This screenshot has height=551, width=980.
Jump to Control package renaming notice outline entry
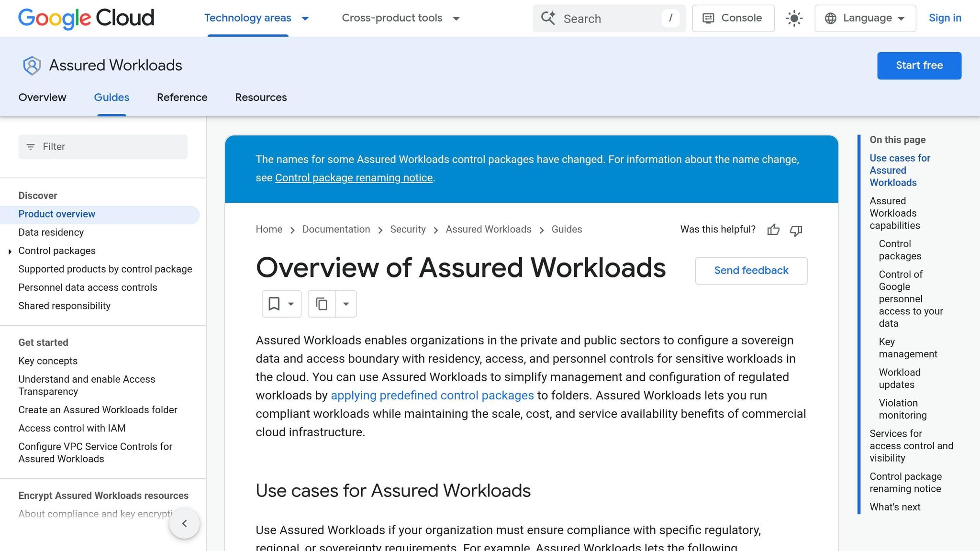pos(905,483)
